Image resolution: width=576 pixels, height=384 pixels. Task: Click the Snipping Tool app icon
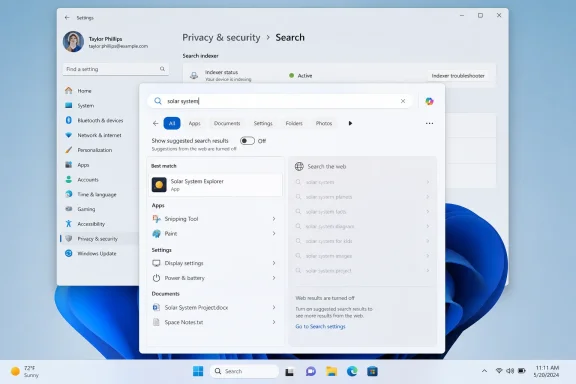coord(156,219)
